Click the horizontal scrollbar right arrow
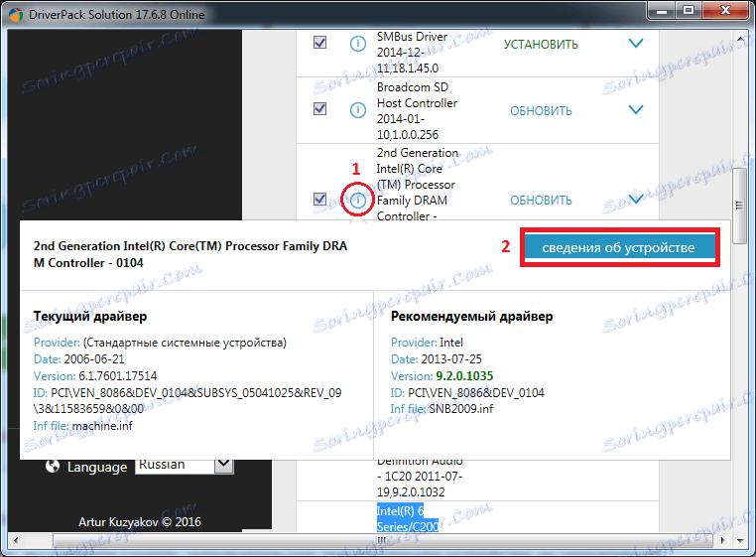Image resolution: width=756 pixels, height=557 pixels. point(722,540)
